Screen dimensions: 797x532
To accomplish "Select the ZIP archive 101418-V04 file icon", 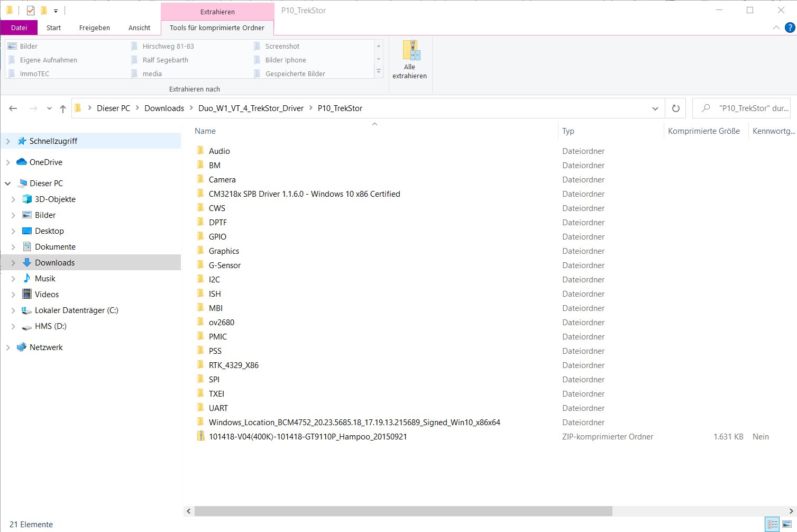I will pos(200,436).
